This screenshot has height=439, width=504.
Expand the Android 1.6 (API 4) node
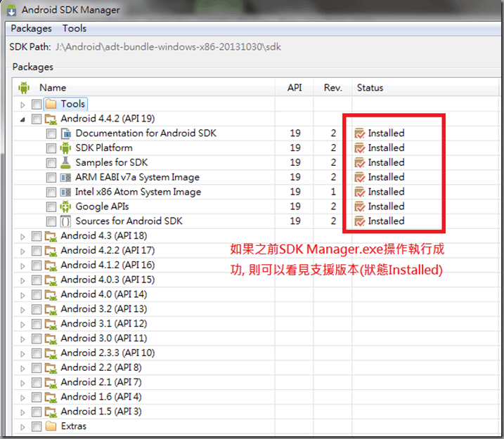22,398
